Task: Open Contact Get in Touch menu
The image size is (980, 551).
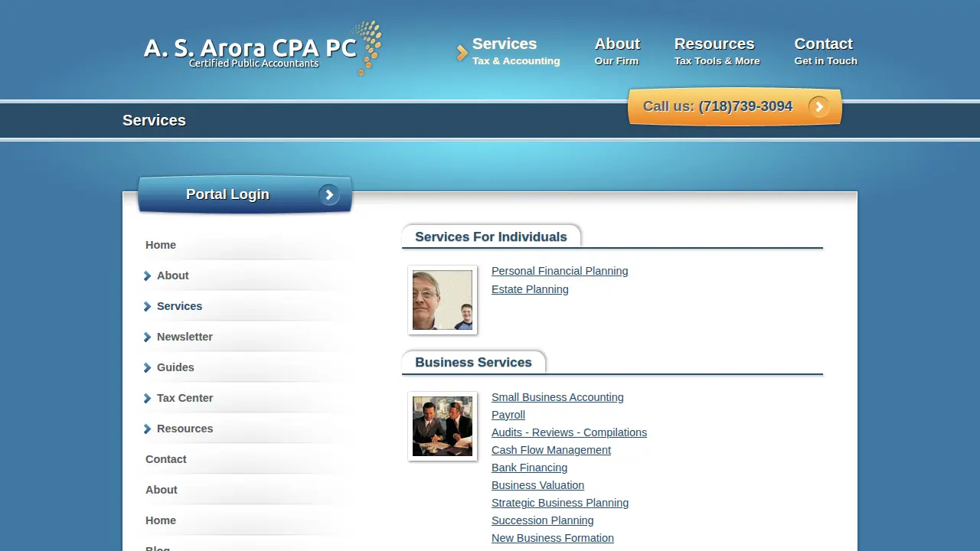Action: tap(825, 51)
